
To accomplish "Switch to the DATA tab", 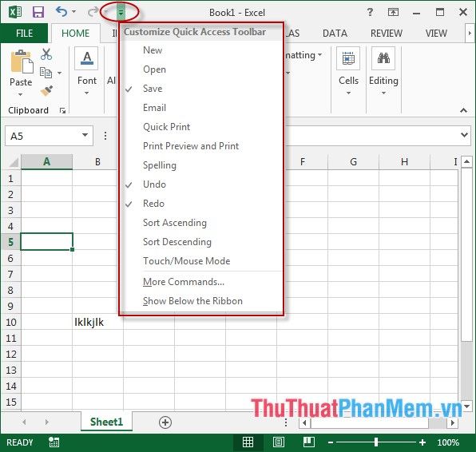I will (x=335, y=33).
